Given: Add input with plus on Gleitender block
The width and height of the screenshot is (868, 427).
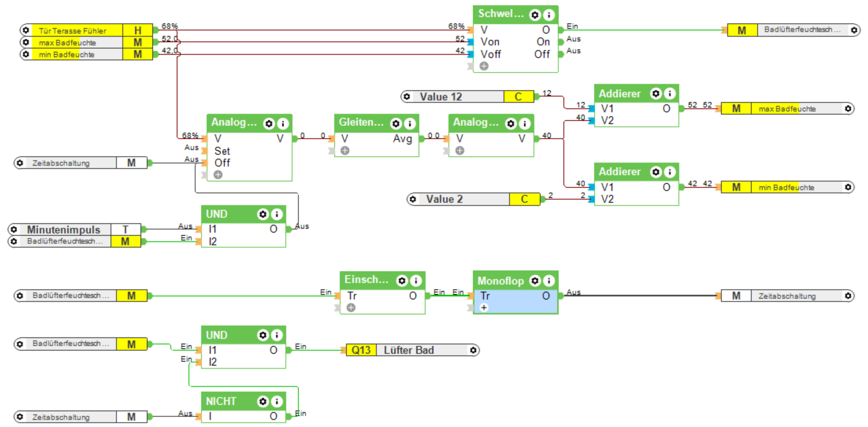Looking at the screenshot, I should click(345, 151).
